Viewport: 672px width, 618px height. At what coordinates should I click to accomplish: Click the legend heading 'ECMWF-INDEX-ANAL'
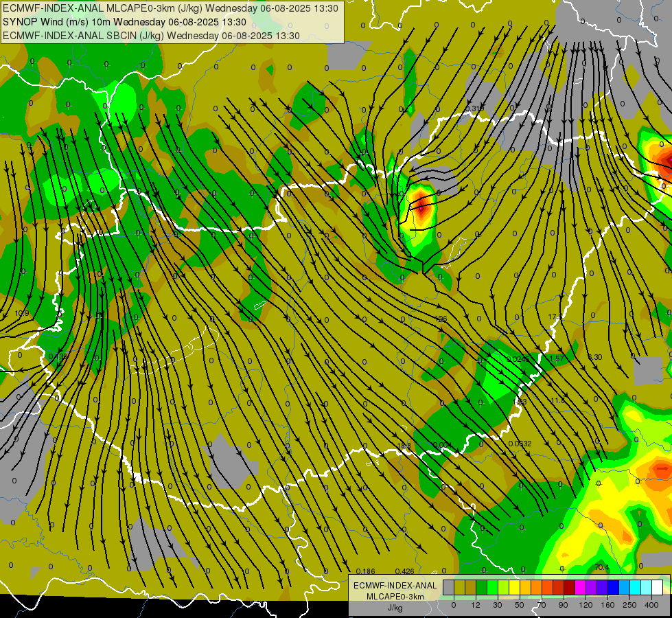[x=395, y=586]
